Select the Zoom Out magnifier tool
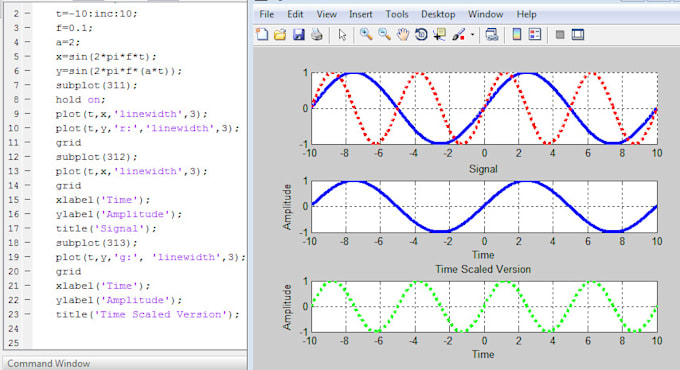This screenshot has width=680, height=370. (x=384, y=34)
